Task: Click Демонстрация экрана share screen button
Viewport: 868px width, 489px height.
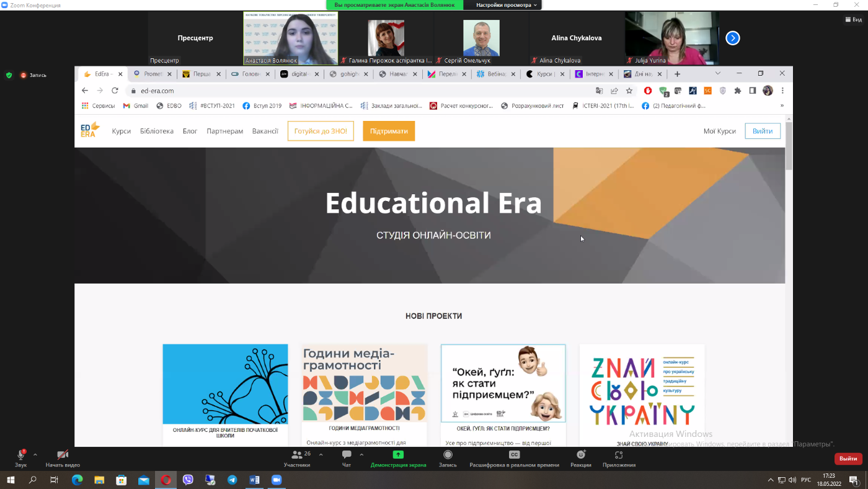Action: pyautogui.click(x=398, y=458)
